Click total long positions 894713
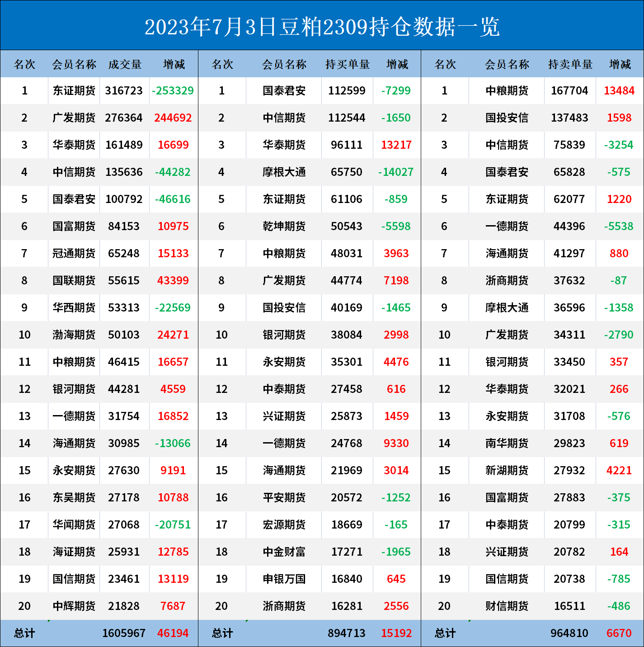This screenshot has width=644, height=647. 347,633
